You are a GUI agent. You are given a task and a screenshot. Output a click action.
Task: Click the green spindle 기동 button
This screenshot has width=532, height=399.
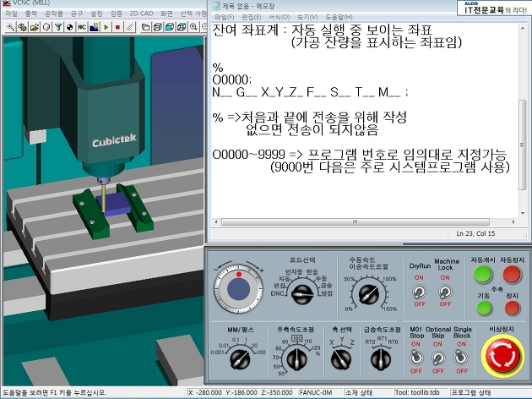(484, 309)
